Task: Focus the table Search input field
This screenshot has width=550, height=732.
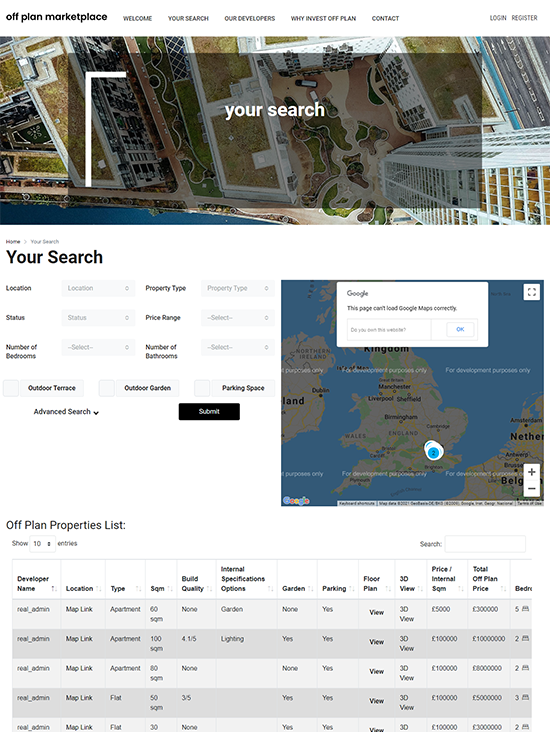Action: (485, 544)
